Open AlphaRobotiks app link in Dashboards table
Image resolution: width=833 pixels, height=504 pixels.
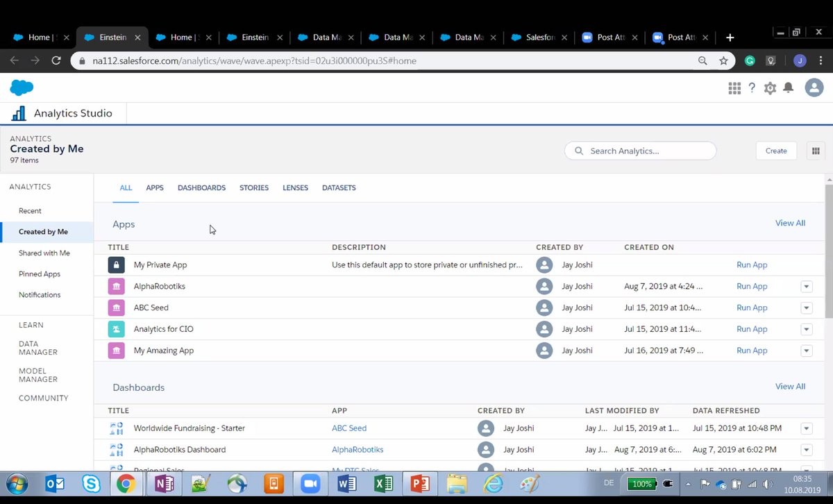[x=357, y=450]
